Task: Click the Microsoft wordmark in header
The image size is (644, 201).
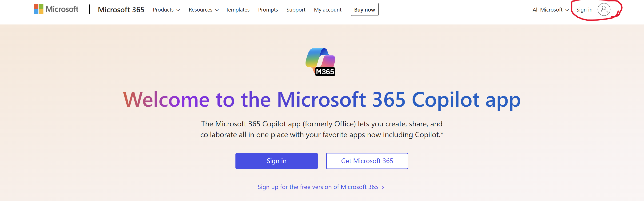Action: pyautogui.click(x=62, y=9)
